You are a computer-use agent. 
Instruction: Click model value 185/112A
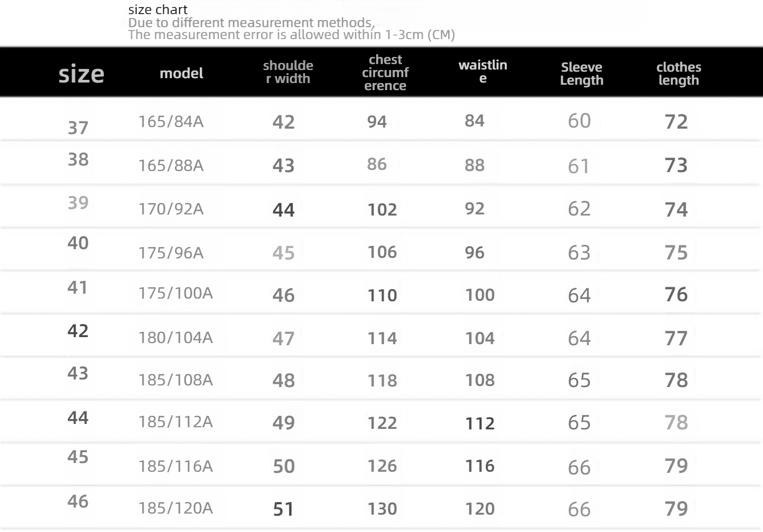[x=175, y=422]
